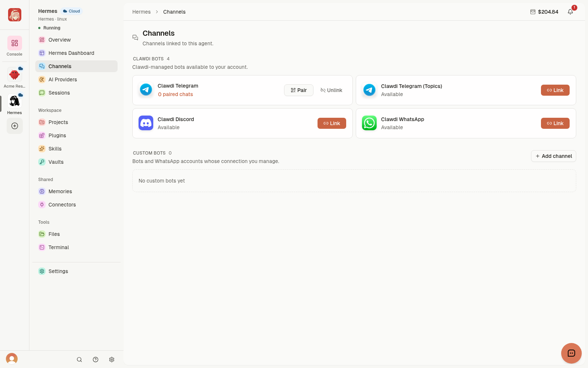The height and width of the screenshot is (368, 588).
Task: Open Terminal in the sidebar
Action: (76, 247)
